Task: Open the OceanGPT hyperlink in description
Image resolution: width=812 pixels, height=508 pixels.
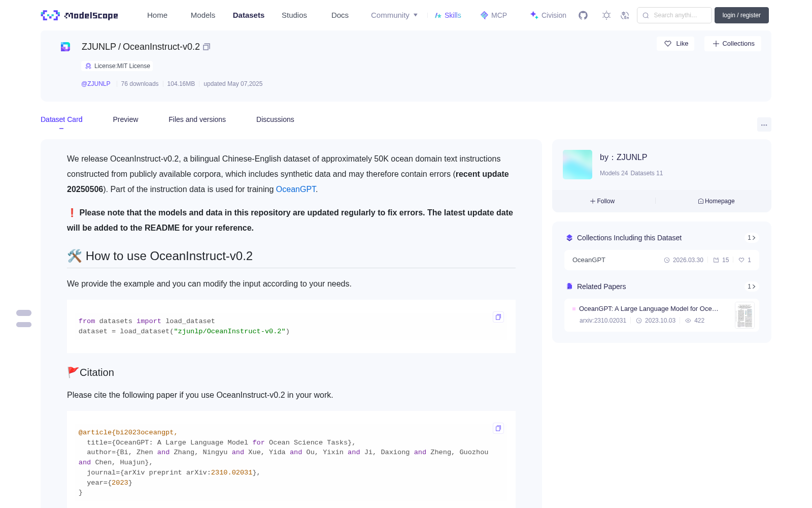Action: (296, 189)
